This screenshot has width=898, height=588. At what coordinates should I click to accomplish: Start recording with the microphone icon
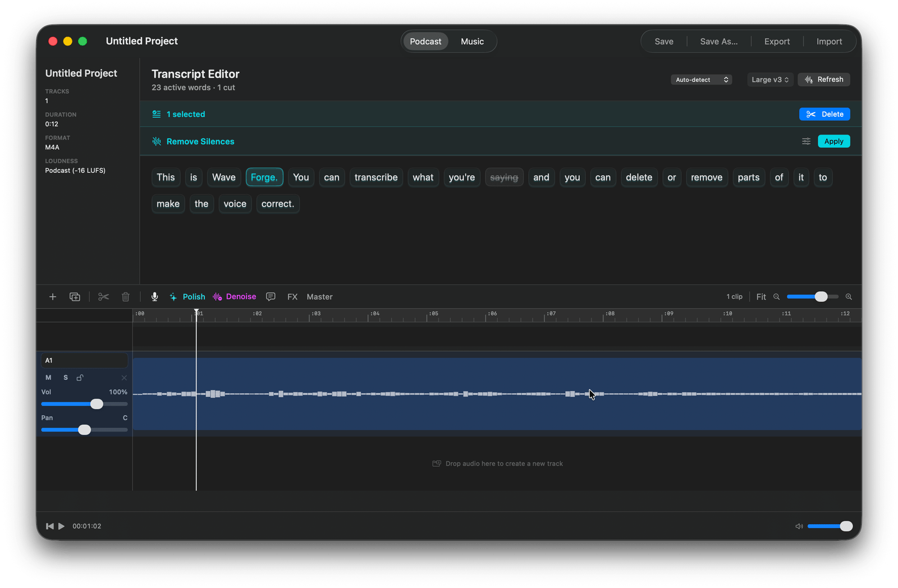tap(155, 297)
